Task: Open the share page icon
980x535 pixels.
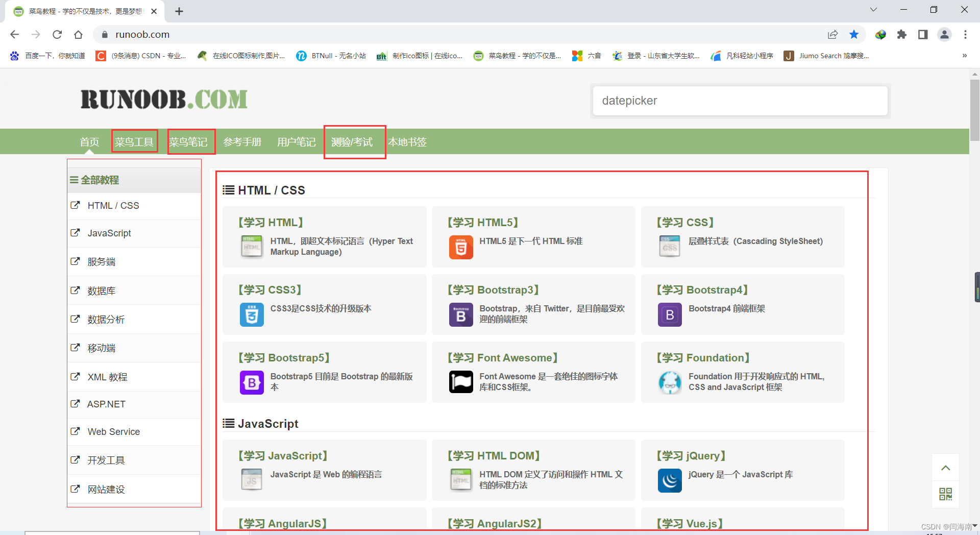Action: pos(832,34)
